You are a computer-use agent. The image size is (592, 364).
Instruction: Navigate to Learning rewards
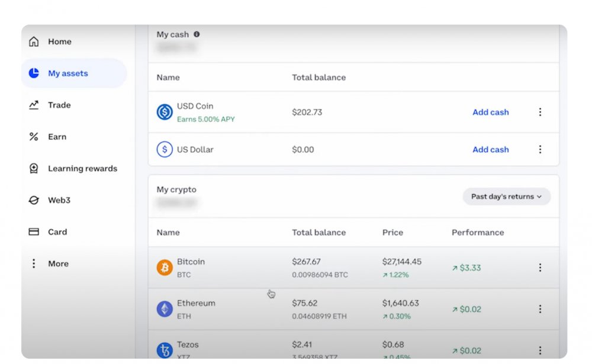click(83, 169)
